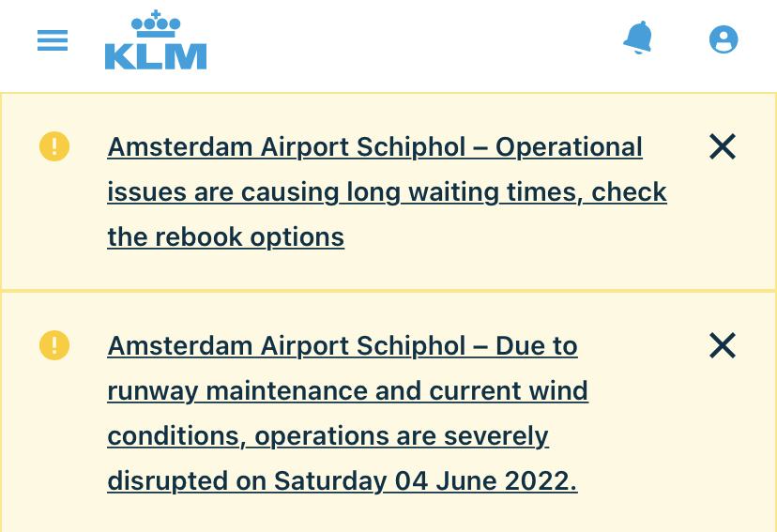The height and width of the screenshot is (532, 777).
Task: Select the "Amsterdam Airport Schiphol – Due to" heading line
Action: [343, 346]
